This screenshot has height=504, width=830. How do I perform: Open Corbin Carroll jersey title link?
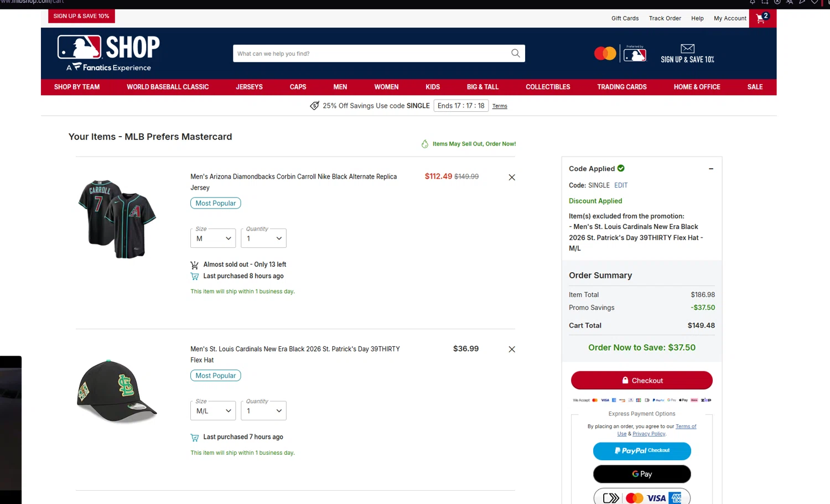(293, 182)
